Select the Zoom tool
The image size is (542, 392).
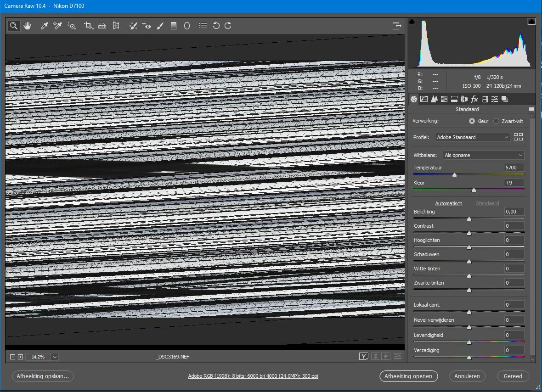(13, 26)
